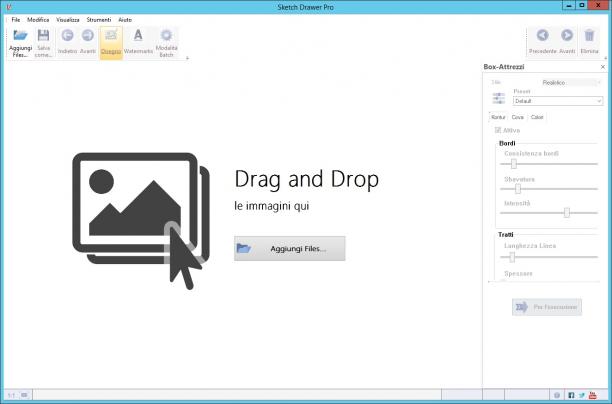The image size is (612, 404).
Task: Open the File menu
Action: [16, 20]
